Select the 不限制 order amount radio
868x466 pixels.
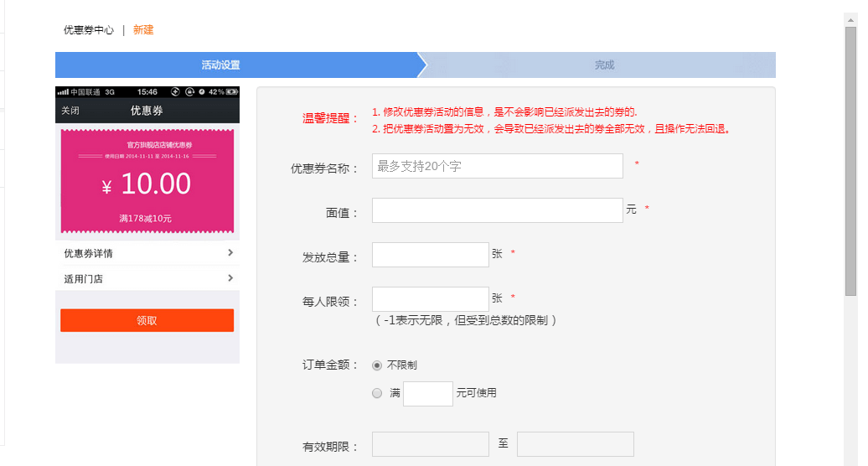377,365
